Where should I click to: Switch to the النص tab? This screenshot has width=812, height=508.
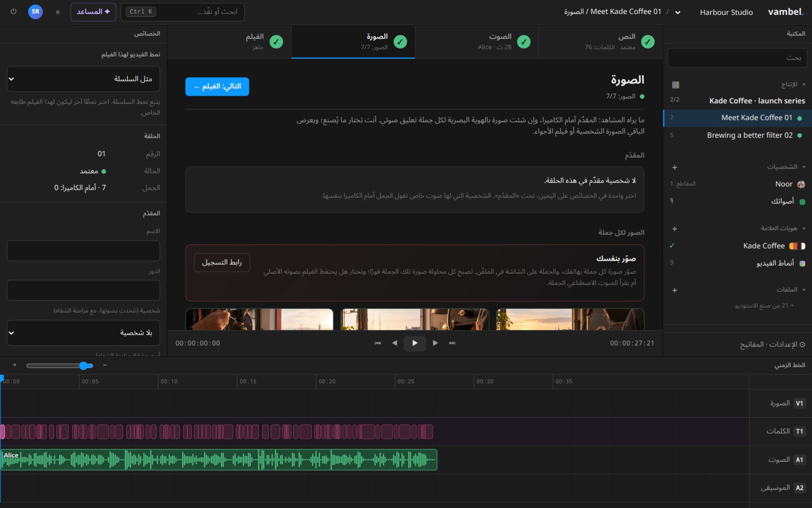[x=601, y=42]
